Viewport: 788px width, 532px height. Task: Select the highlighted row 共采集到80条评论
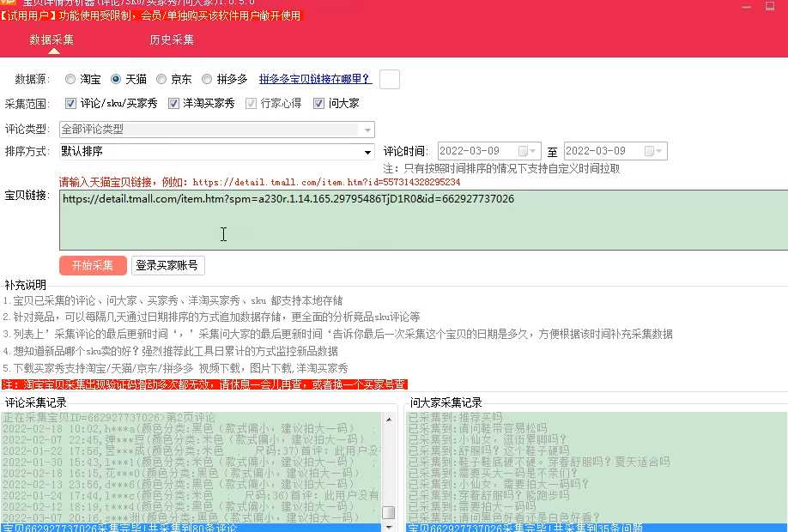[x=191, y=528]
